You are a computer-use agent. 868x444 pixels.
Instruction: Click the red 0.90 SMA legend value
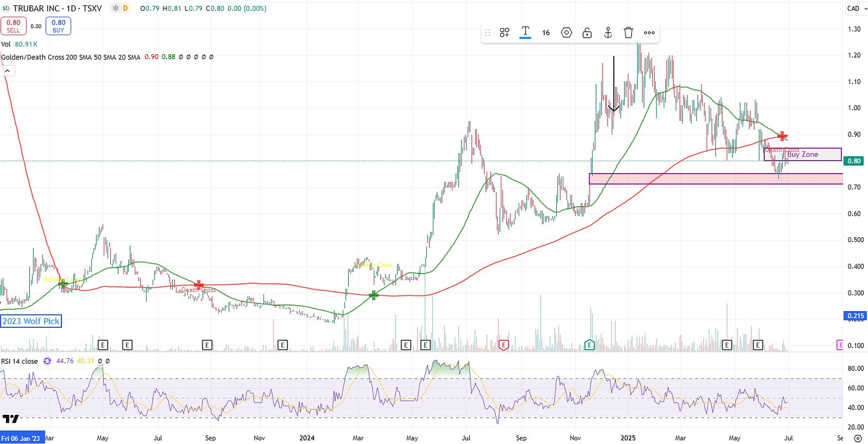pos(151,57)
